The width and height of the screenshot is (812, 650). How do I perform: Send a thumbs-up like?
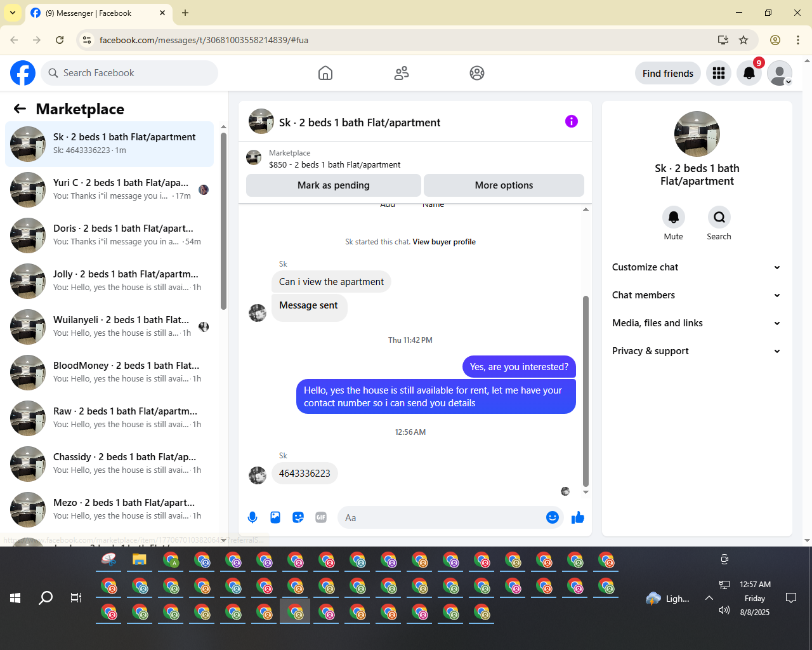tap(578, 517)
